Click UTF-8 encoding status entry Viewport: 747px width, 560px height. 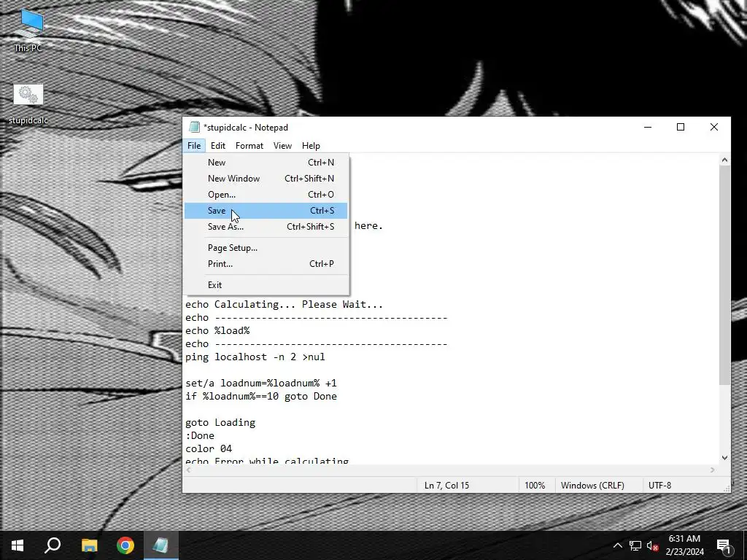point(659,485)
